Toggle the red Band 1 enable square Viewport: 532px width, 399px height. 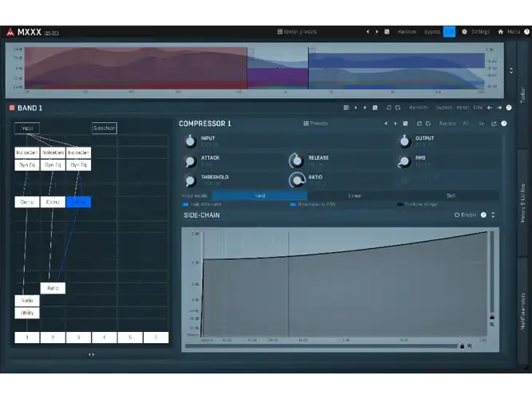12,108
